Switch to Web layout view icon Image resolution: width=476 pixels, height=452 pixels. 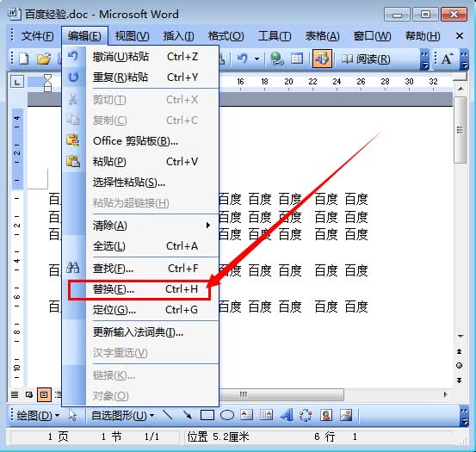pos(29,394)
